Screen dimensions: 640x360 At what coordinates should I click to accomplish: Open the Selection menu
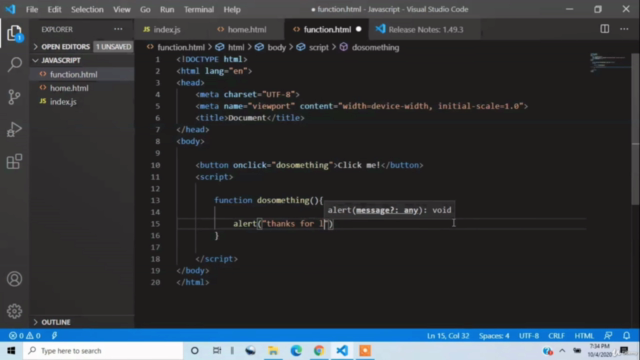click(x=87, y=9)
